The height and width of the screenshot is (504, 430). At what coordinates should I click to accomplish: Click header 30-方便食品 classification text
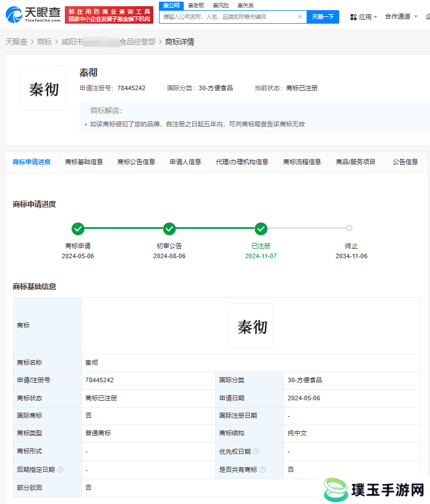click(x=216, y=88)
